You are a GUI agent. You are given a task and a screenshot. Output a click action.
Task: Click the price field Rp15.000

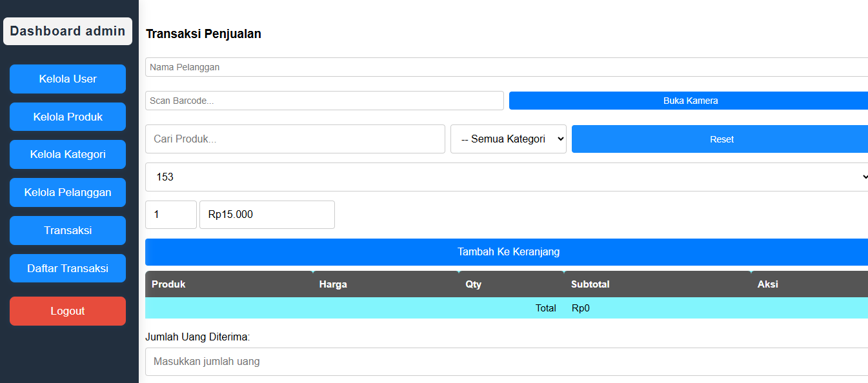[267, 215]
